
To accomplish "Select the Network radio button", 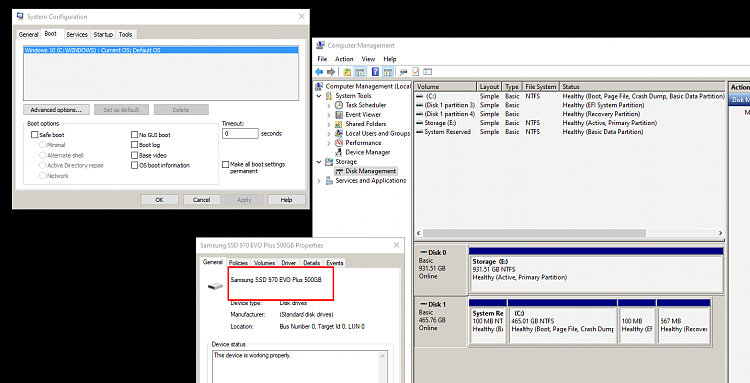I will [43, 176].
